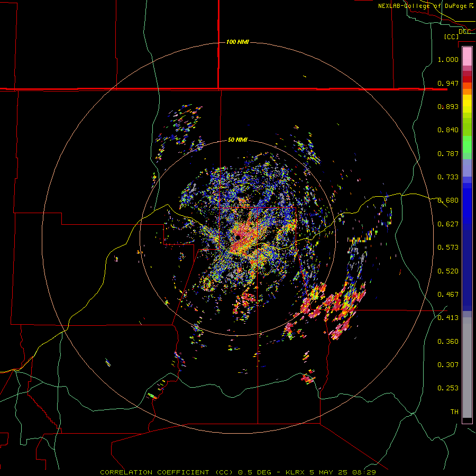Click the TH label at legend bottom
The image size is (476, 476).
tap(454, 412)
